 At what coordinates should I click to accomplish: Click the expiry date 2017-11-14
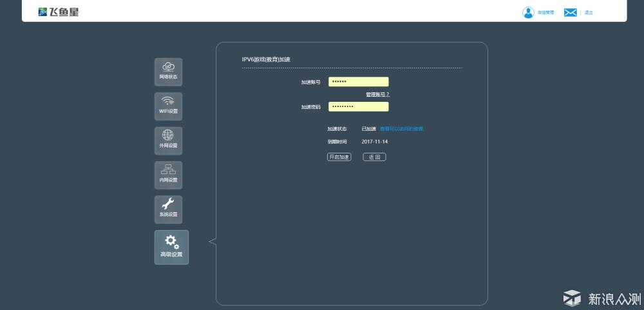(375, 142)
